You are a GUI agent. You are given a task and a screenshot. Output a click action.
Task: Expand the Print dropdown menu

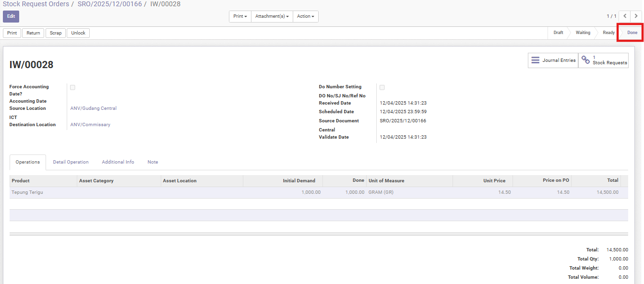(240, 16)
